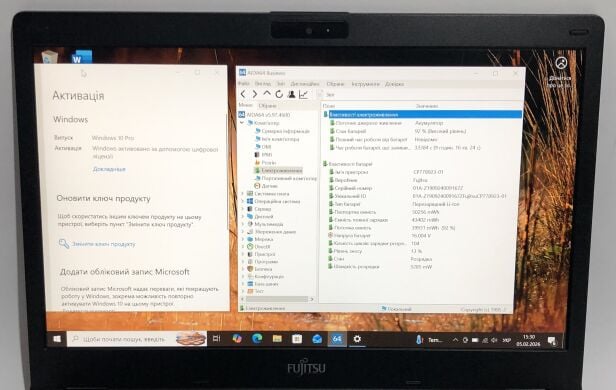Open the Word desktop shortcut

pos(82,57)
